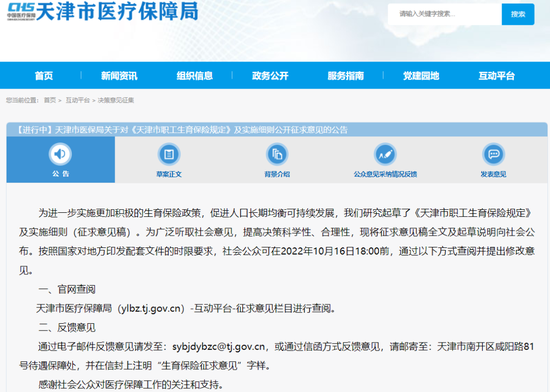Open the 政务公开 menu item

(x=270, y=76)
